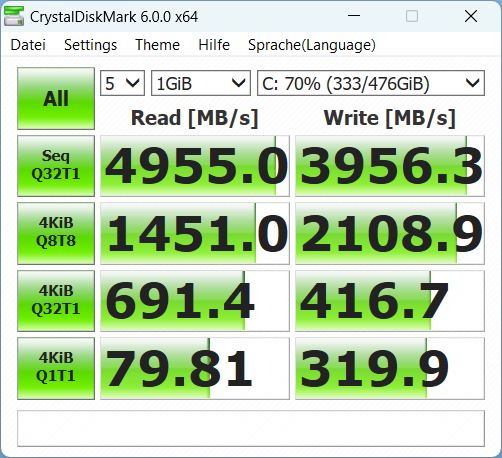Select the 4KiB Q32T1 write value 416.7

(x=390, y=301)
